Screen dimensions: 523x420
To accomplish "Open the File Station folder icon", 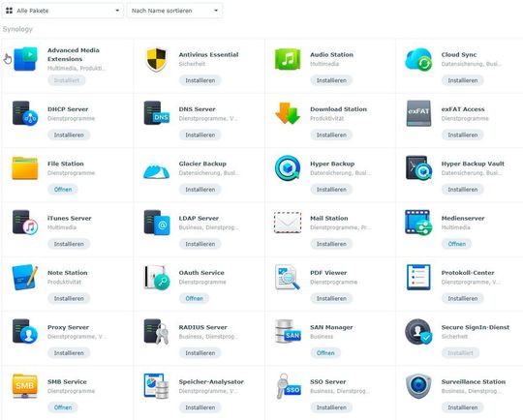I will click(25, 168).
